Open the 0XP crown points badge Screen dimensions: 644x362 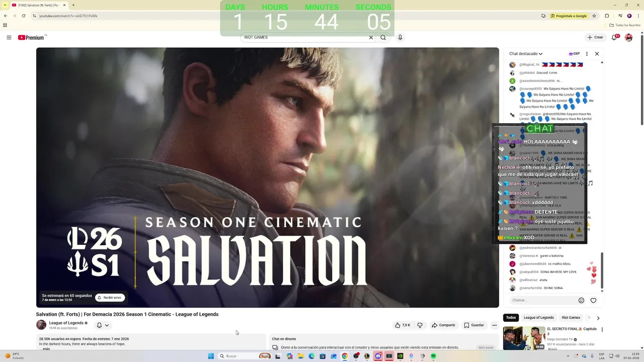(x=574, y=54)
